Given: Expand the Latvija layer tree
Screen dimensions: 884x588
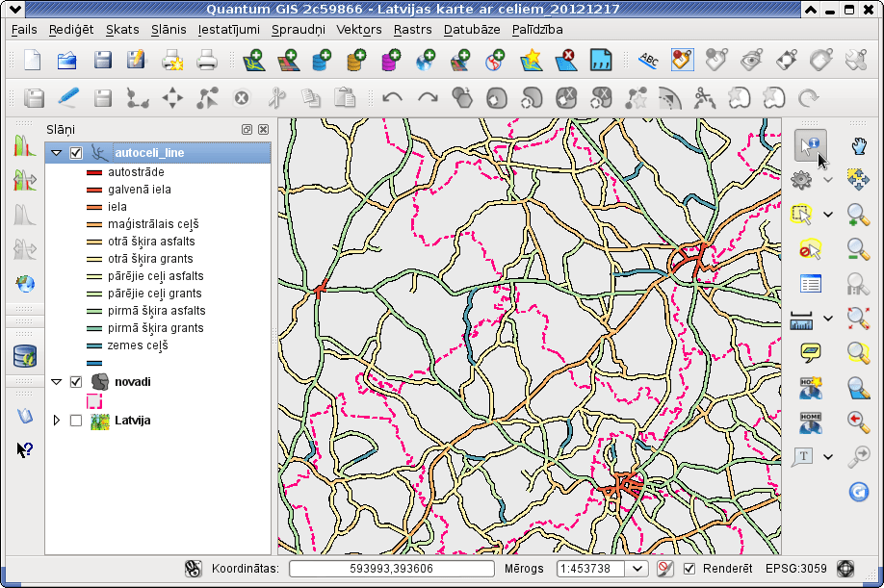Looking at the screenshot, I should 56,421.
